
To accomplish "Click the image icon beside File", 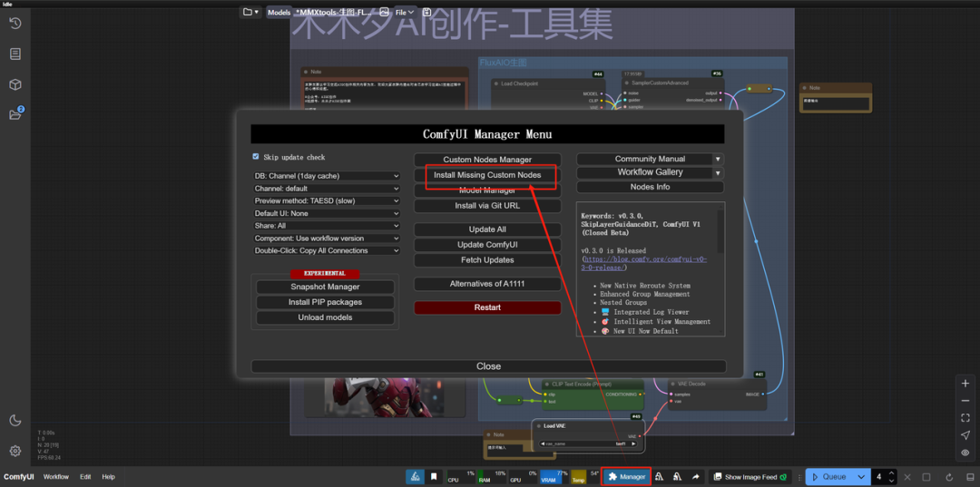I will [x=385, y=12].
